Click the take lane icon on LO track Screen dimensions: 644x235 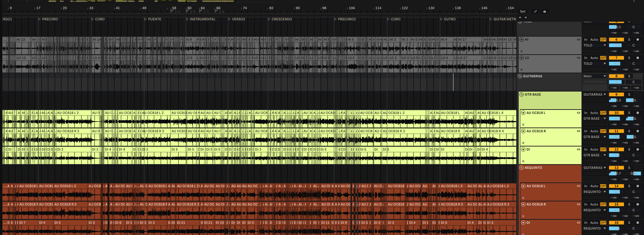(x=578, y=58)
